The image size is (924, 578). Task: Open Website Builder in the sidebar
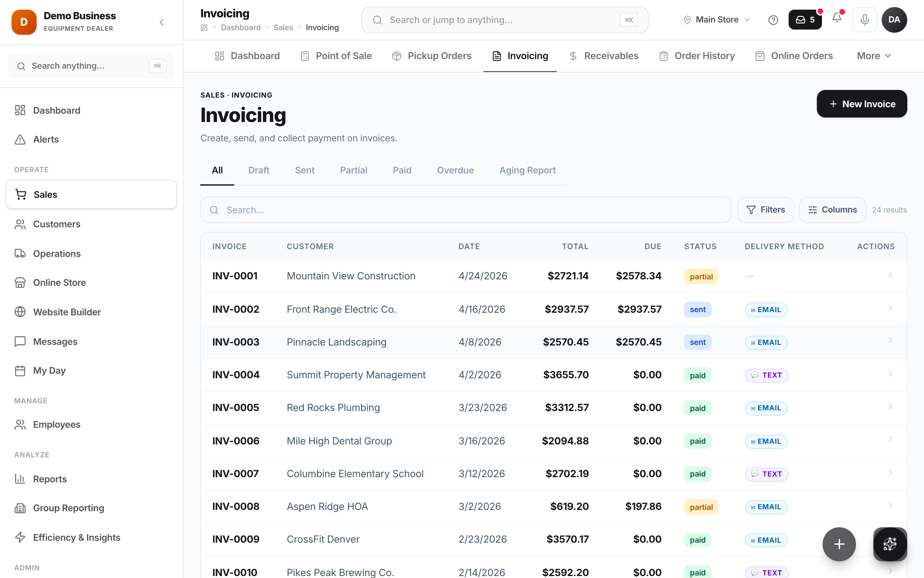tap(91, 312)
